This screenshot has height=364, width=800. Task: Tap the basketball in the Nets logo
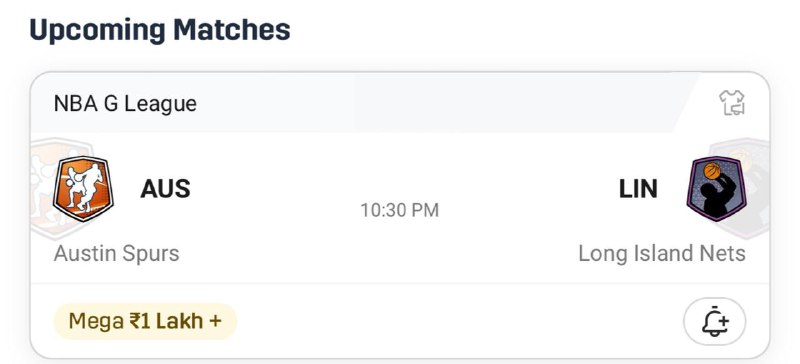pos(712,171)
